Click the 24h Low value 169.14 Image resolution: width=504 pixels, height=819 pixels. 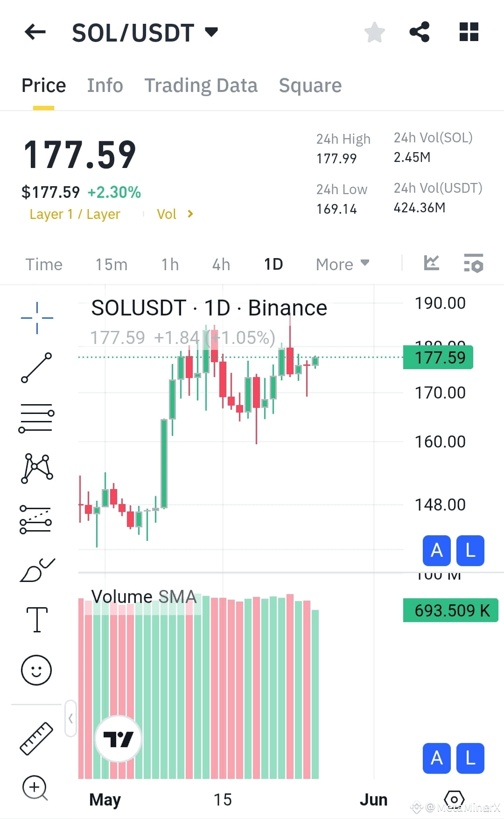pyautogui.click(x=336, y=209)
